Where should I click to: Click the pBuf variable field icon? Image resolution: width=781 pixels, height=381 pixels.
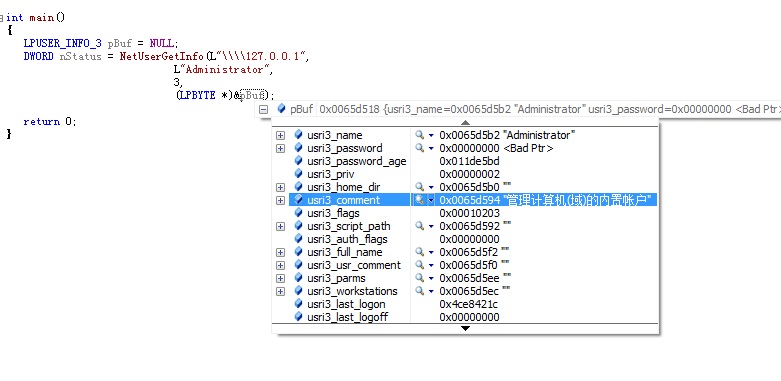click(x=281, y=109)
